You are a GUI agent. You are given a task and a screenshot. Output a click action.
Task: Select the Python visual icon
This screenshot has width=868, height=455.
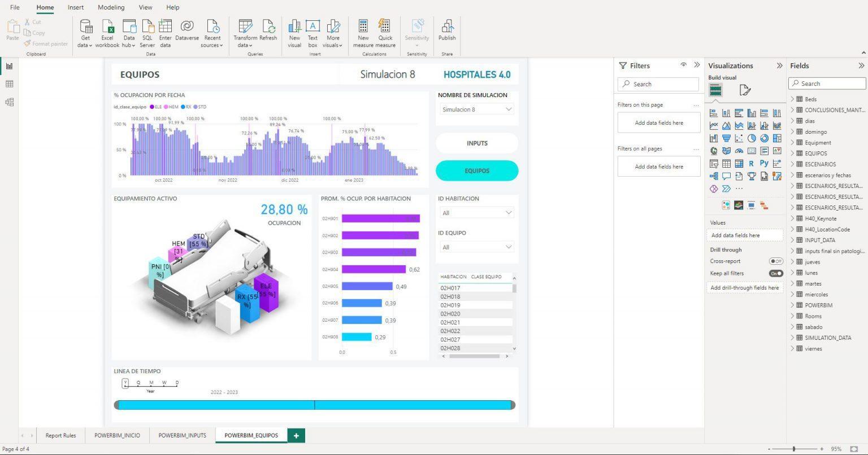point(764,163)
